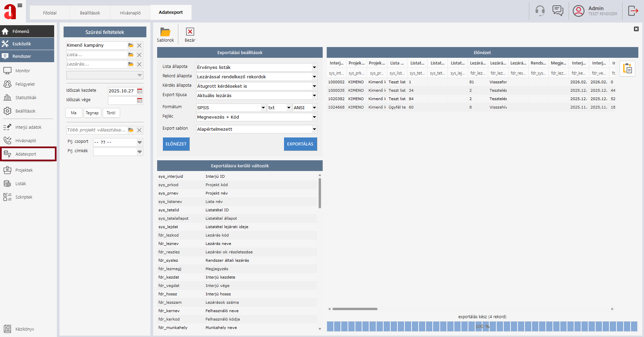Click the Bezár close icon in toolbar

coord(190,32)
